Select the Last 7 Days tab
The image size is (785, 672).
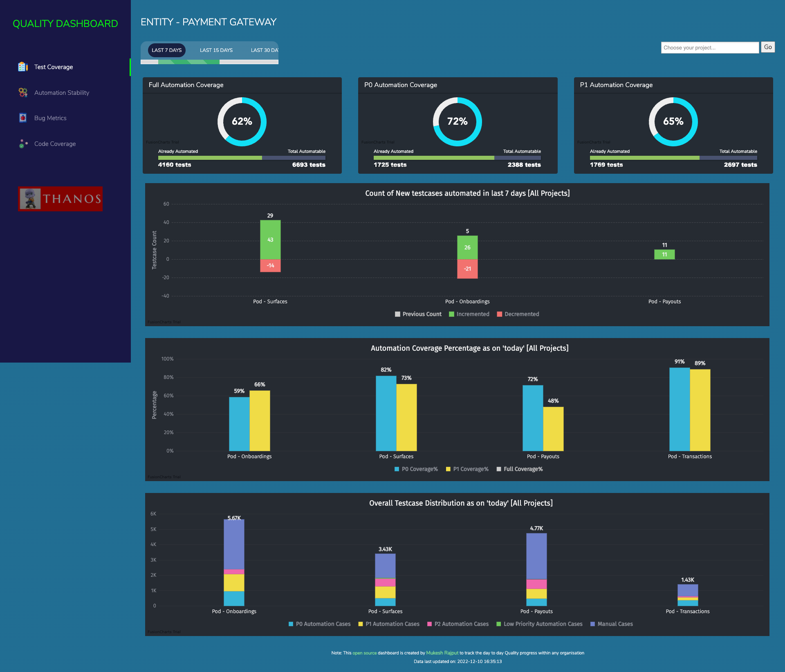click(x=166, y=50)
